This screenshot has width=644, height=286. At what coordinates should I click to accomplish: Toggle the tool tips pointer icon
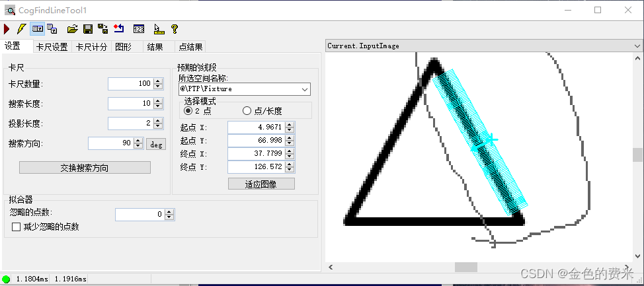(x=159, y=29)
